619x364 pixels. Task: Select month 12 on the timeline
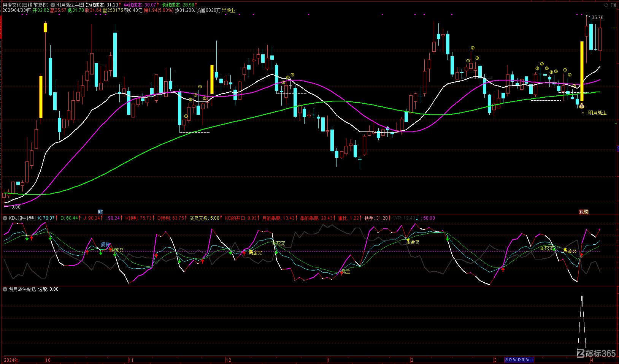click(229, 360)
